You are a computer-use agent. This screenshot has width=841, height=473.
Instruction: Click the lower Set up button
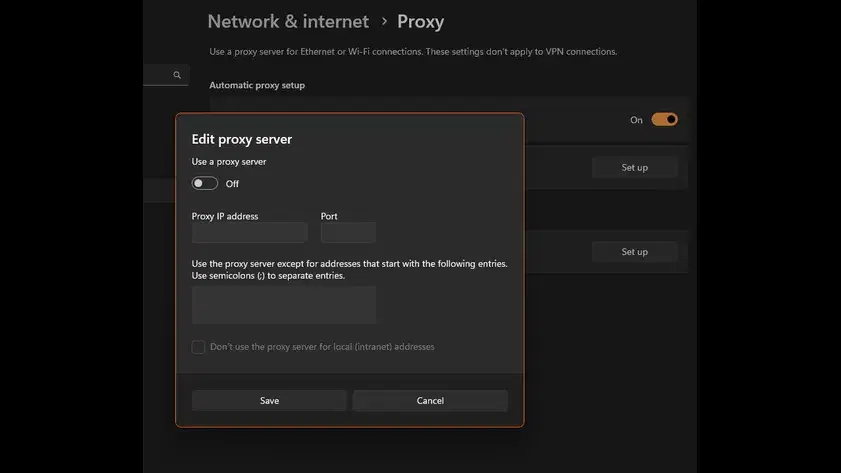(634, 252)
